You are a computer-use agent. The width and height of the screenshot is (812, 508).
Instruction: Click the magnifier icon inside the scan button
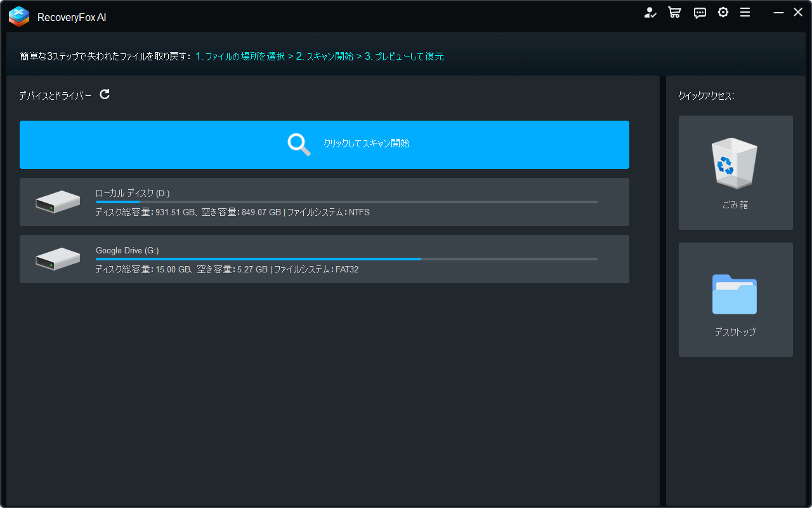tap(298, 144)
